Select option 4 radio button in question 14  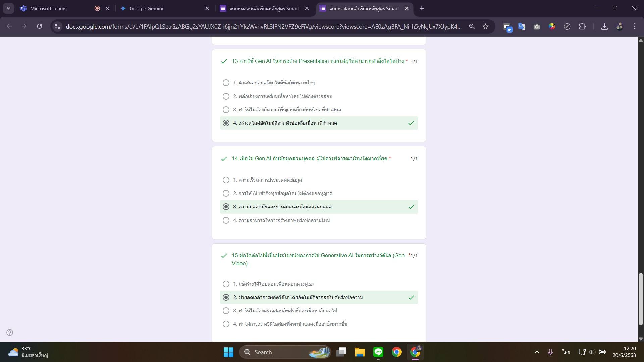[226, 220]
